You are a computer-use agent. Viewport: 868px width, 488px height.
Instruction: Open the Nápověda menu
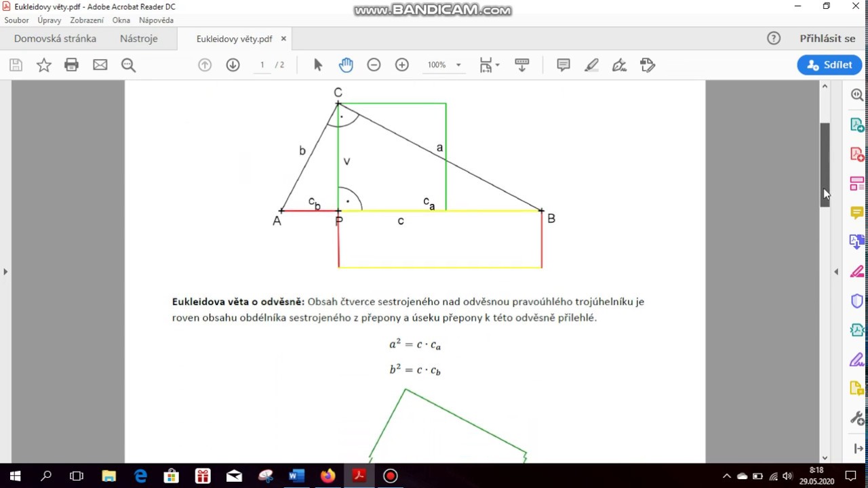pyautogui.click(x=156, y=20)
